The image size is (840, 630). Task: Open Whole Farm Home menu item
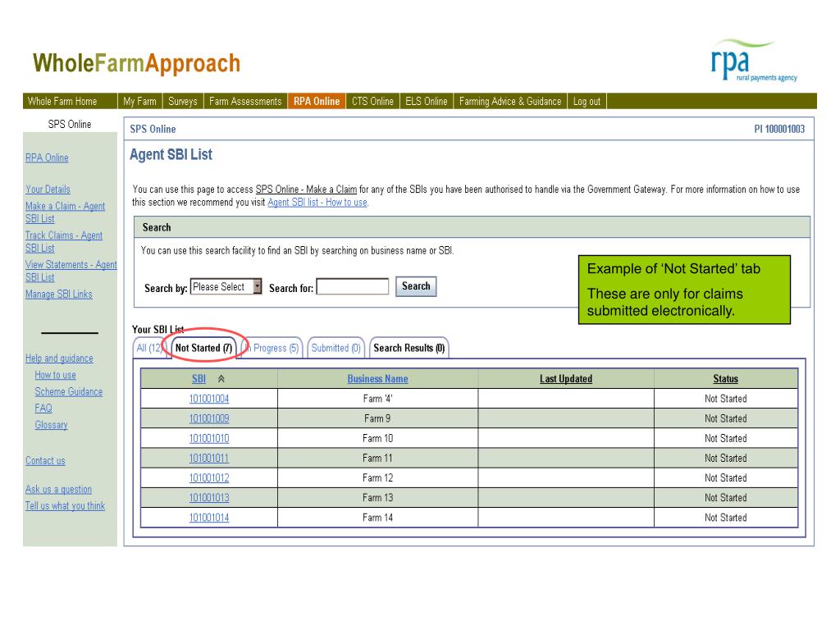(x=62, y=101)
